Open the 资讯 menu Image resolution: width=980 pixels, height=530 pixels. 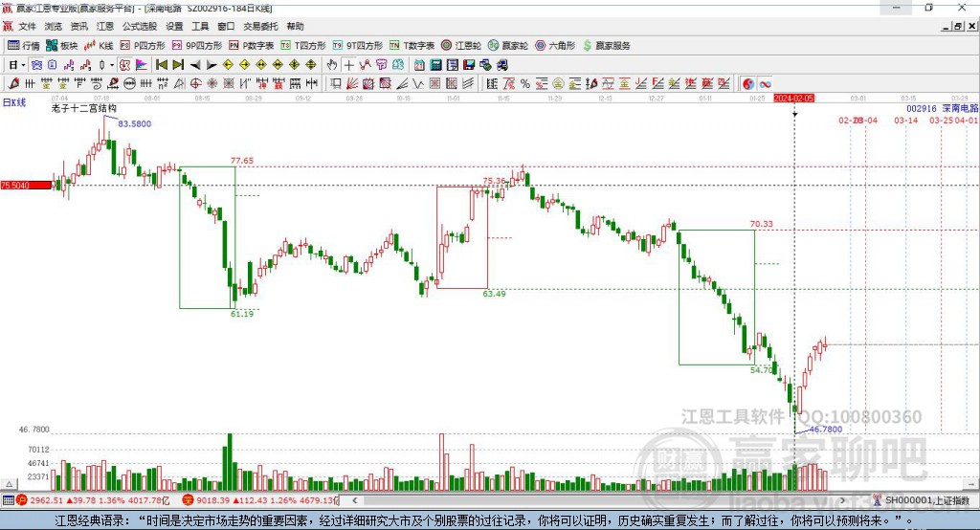78,26
